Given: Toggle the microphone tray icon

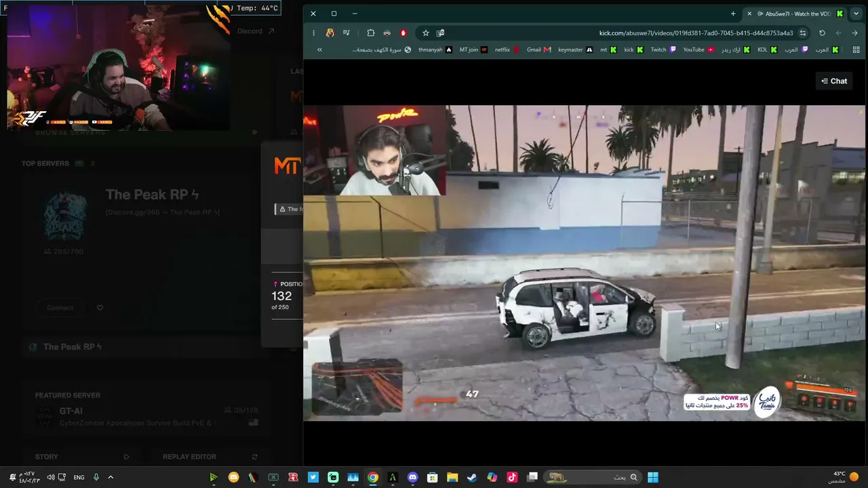Looking at the screenshot, I should coord(96,477).
